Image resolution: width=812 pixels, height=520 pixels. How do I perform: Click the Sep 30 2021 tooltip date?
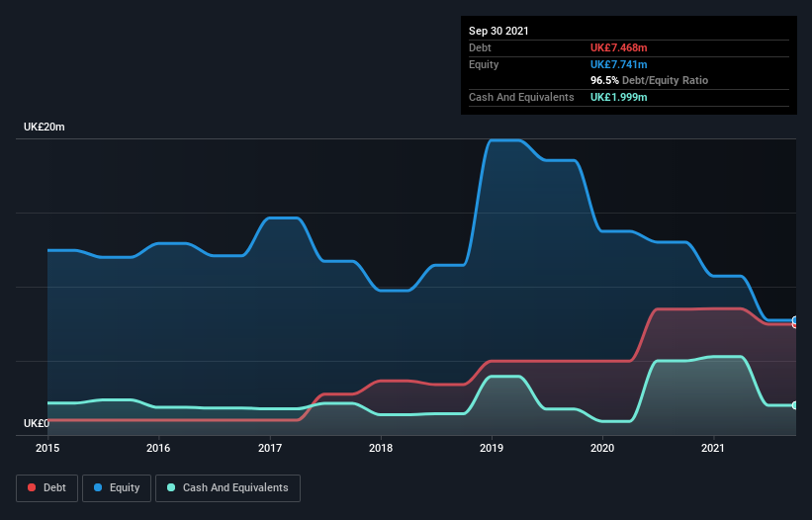(x=498, y=31)
